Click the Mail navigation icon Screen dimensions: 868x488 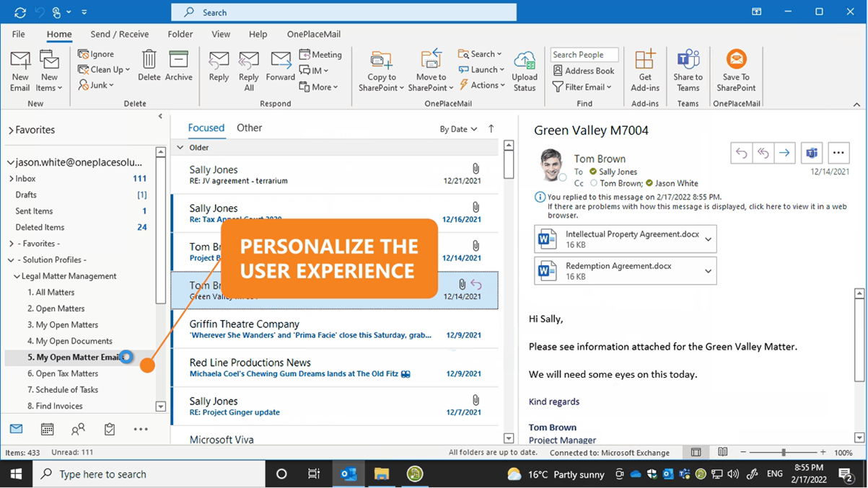[x=17, y=429]
